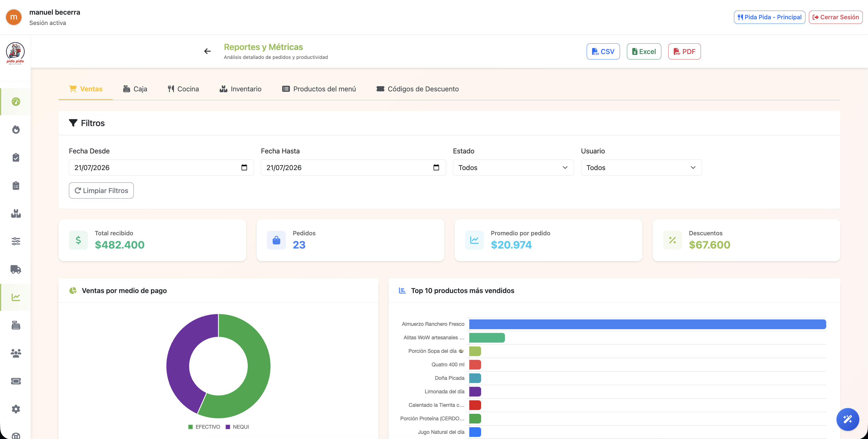This screenshot has width=868, height=439.
Task: Export report as CSV
Action: point(603,52)
